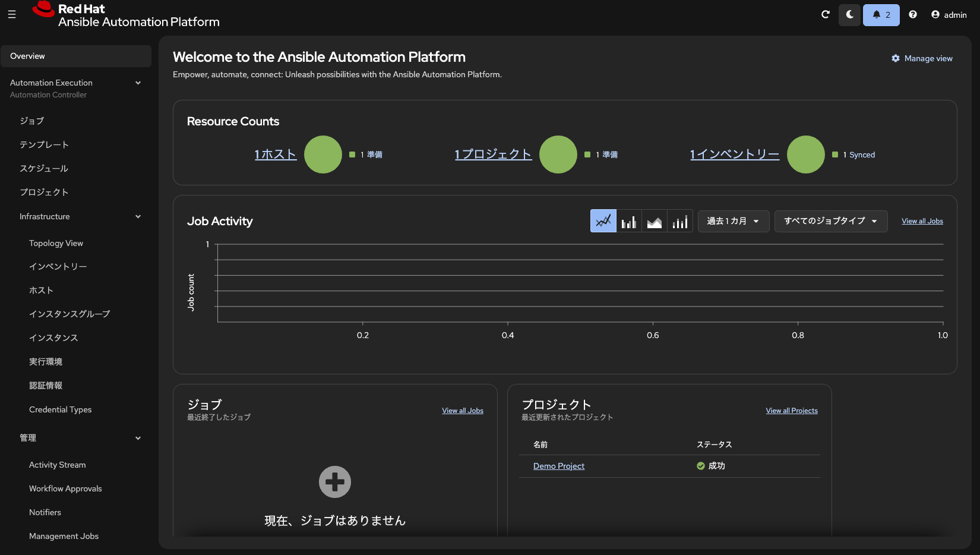Open the 1 インベントリー resource count link

(735, 154)
